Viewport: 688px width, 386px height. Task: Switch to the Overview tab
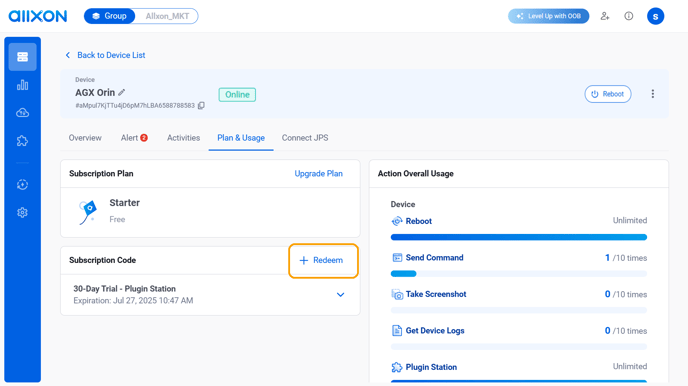pos(85,138)
